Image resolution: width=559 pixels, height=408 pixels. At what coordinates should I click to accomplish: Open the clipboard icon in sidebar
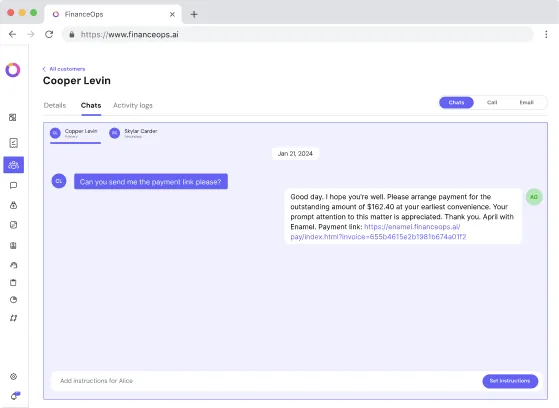pyautogui.click(x=13, y=283)
